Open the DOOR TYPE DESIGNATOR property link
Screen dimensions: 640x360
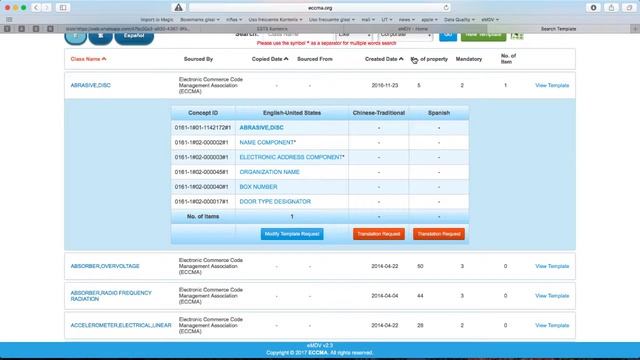pos(275,202)
